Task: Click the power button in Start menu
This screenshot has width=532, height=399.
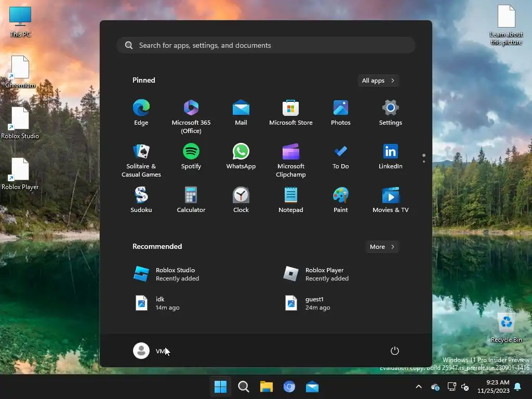Action: tap(395, 351)
